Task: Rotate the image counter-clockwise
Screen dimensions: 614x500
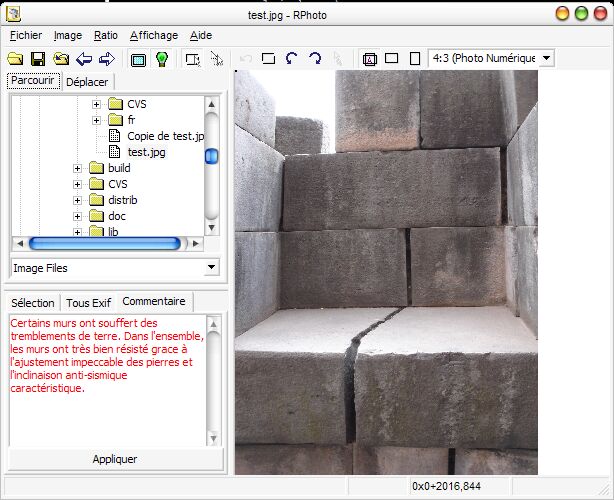Action: [x=291, y=59]
